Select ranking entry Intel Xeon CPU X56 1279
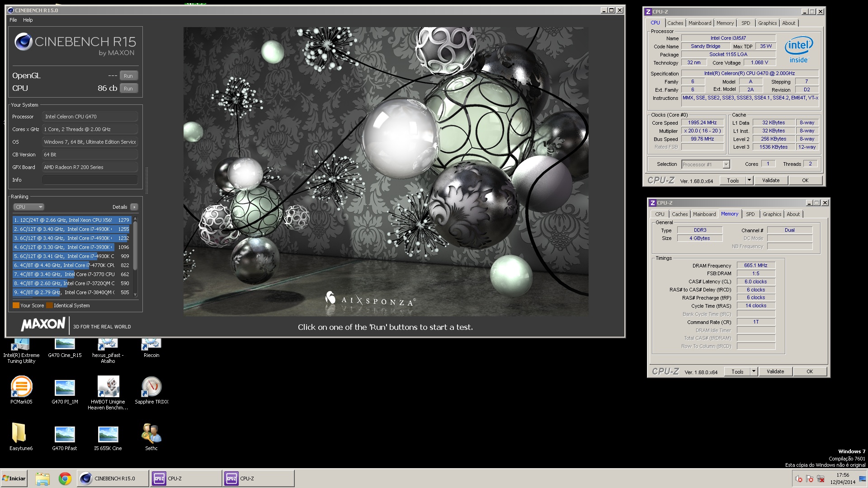This screenshot has width=868, height=488. point(71,220)
